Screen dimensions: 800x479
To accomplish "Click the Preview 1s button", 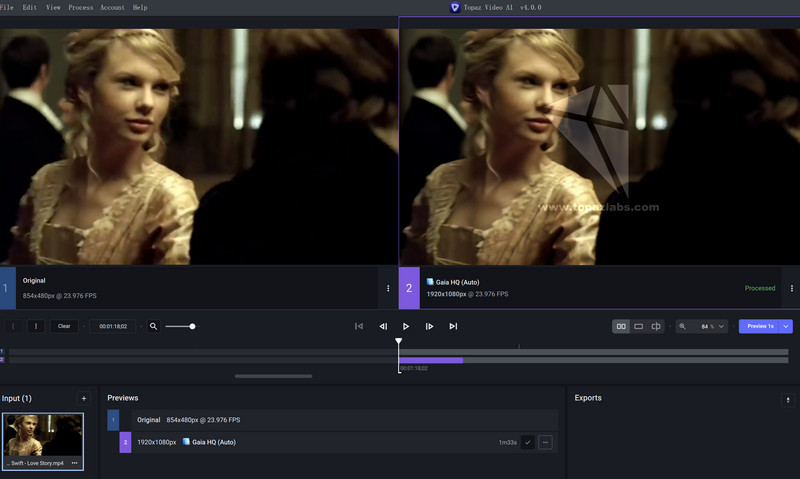I will pyautogui.click(x=759, y=326).
